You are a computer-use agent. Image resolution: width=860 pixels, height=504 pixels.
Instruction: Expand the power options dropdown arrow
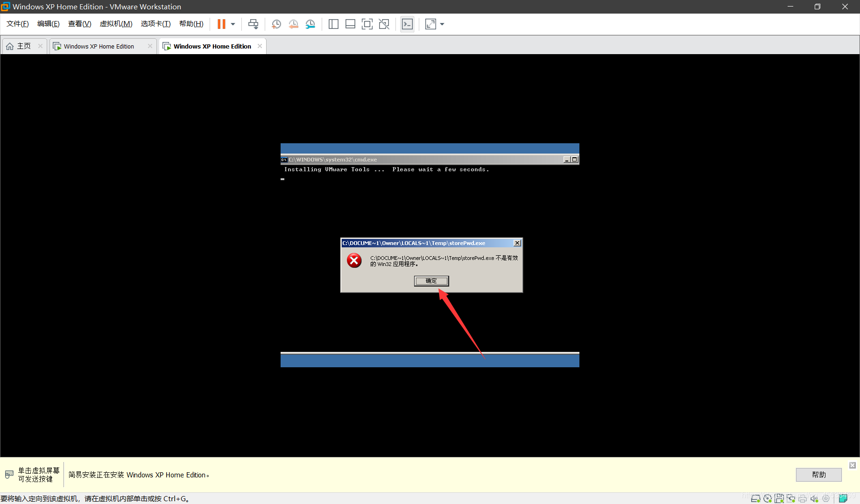coord(233,24)
